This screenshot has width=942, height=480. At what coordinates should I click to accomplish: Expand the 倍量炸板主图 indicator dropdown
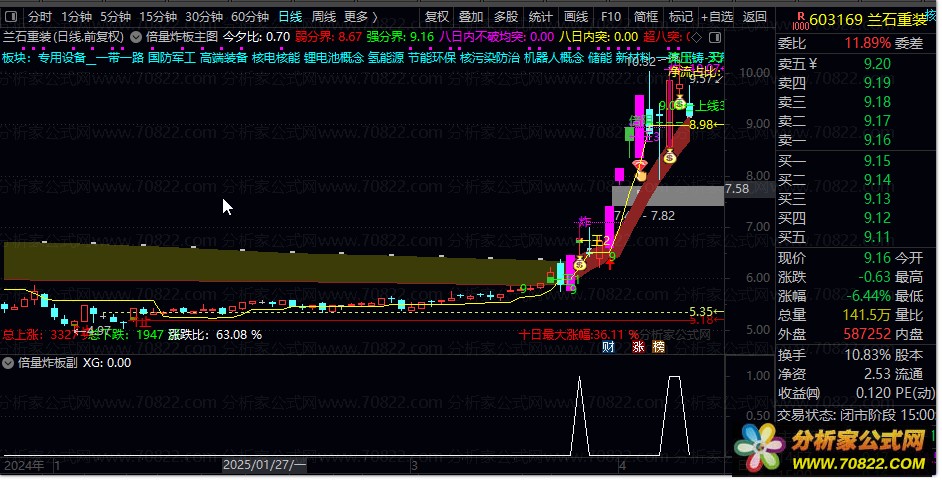pos(136,37)
